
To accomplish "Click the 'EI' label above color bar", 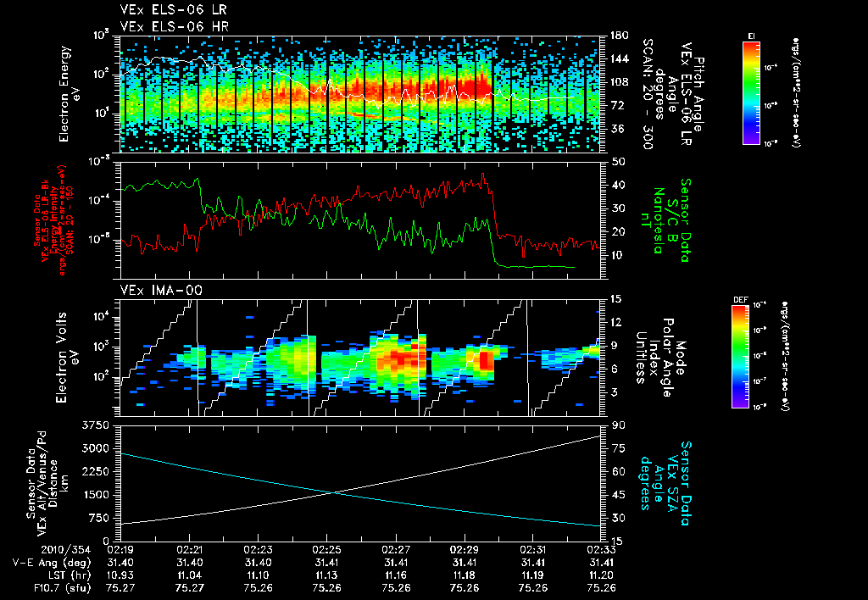I will click(x=751, y=36).
